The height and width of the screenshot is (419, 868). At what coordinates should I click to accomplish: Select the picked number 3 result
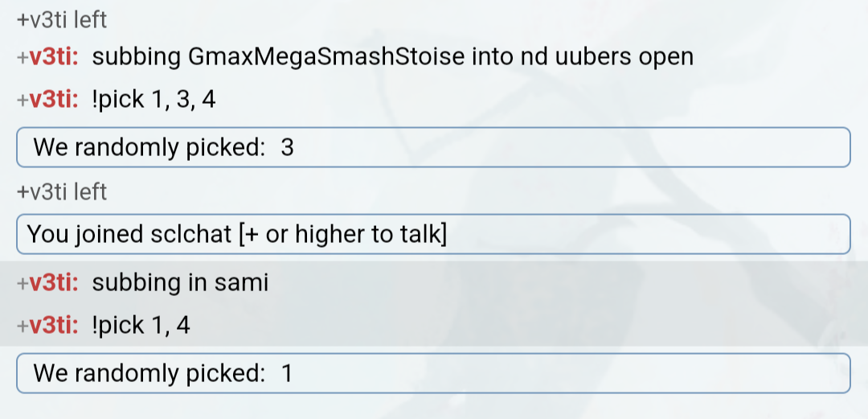pos(287,147)
